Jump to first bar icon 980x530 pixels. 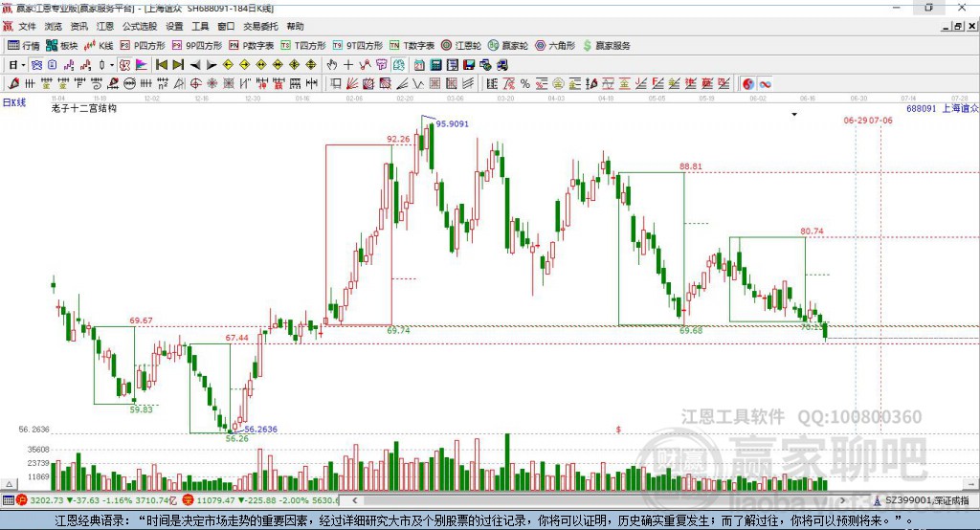tap(161, 65)
